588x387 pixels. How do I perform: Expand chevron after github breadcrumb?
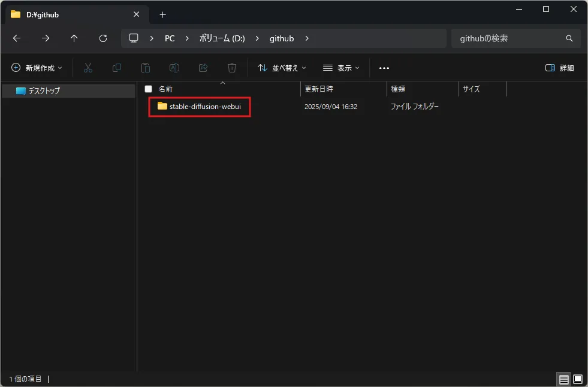pos(307,38)
